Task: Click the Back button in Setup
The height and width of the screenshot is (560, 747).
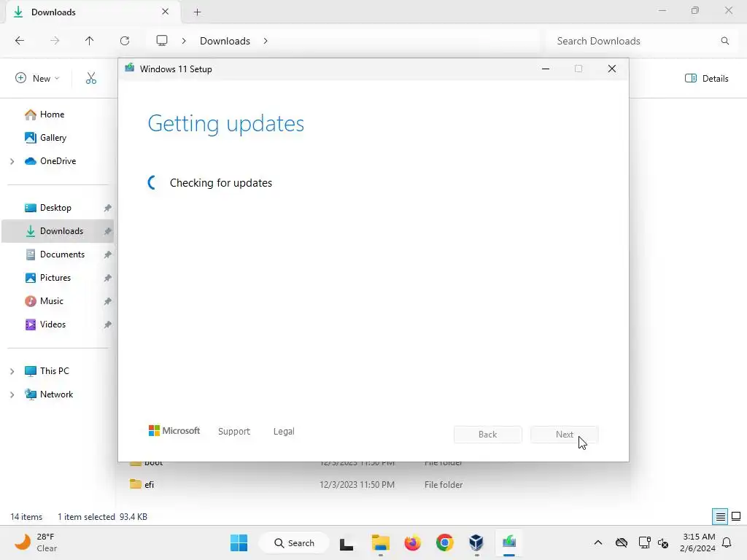Action: [x=488, y=435]
